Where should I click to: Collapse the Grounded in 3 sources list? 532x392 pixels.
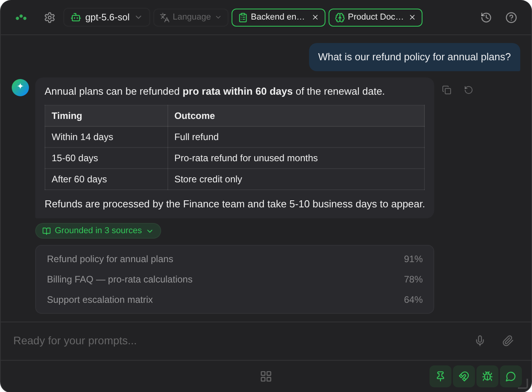pos(98,231)
